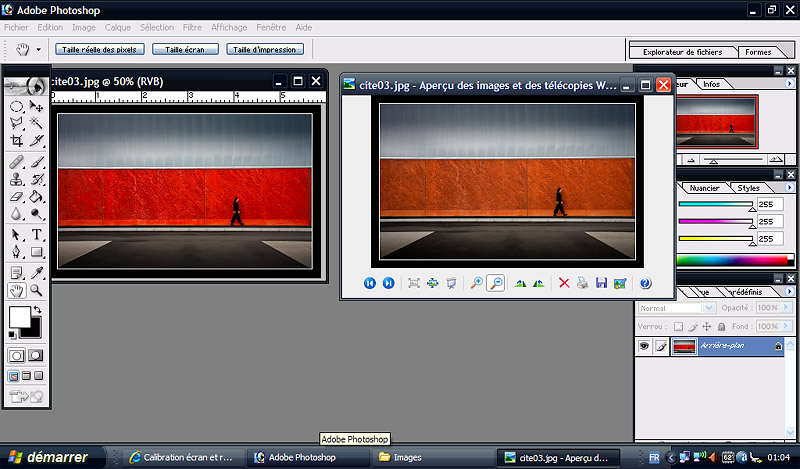Select the Dodge tool

click(36, 213)
